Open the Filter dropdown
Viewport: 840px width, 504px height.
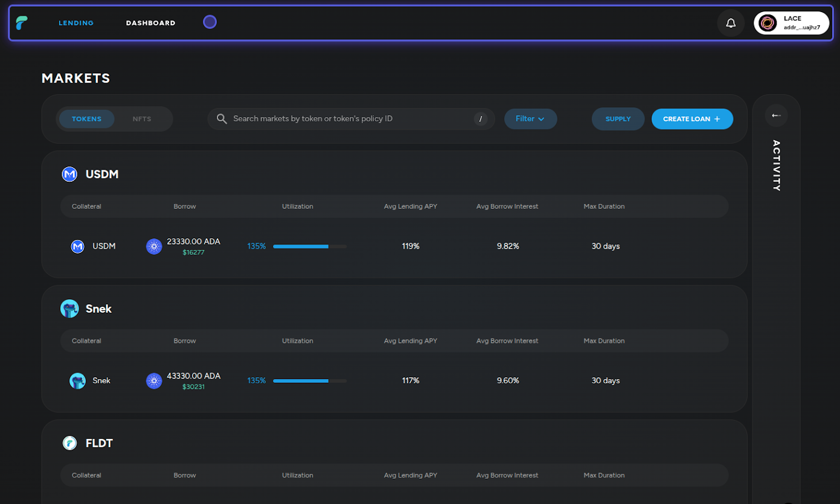[530, 119]
